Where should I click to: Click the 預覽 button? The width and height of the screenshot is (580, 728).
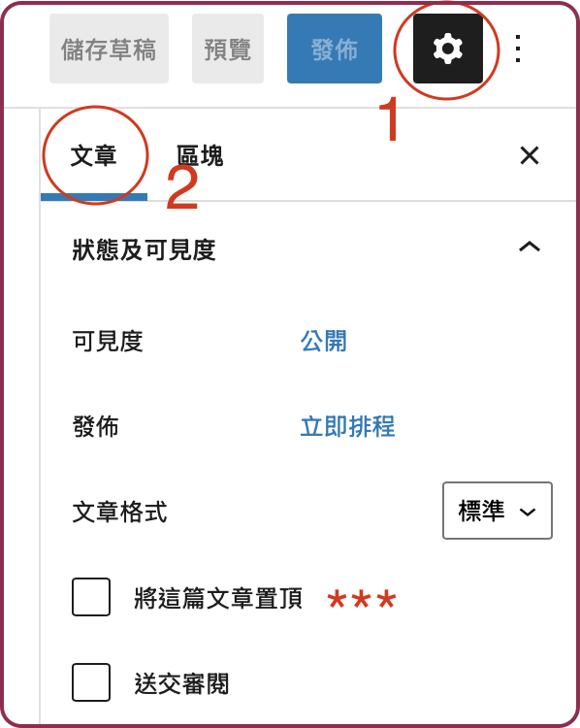pyautogui.click(x=228, y=49)
